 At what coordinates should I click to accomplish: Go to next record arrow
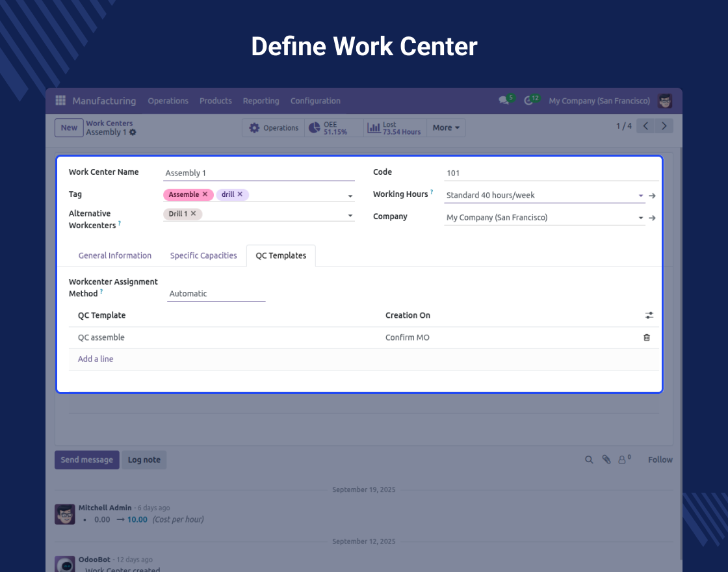pyautogui.click(x=664, y=126)
